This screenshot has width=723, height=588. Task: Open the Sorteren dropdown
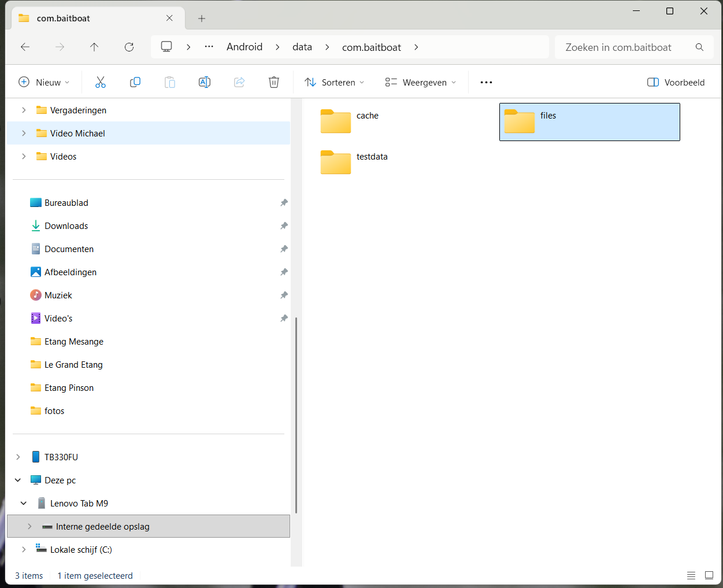[335, 82]
